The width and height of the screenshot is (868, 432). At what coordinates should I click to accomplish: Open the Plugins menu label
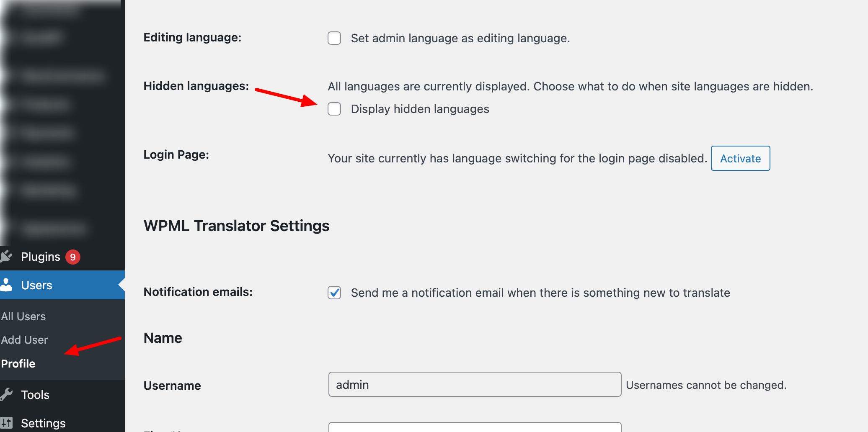pos(41,257)
